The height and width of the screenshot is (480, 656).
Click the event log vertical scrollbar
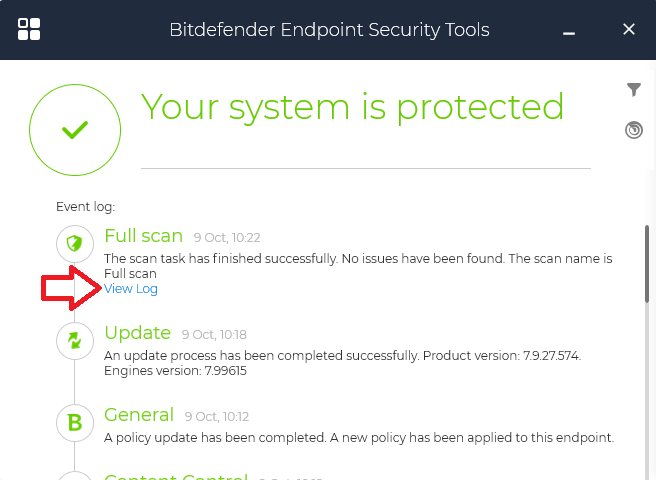[647, 262]
